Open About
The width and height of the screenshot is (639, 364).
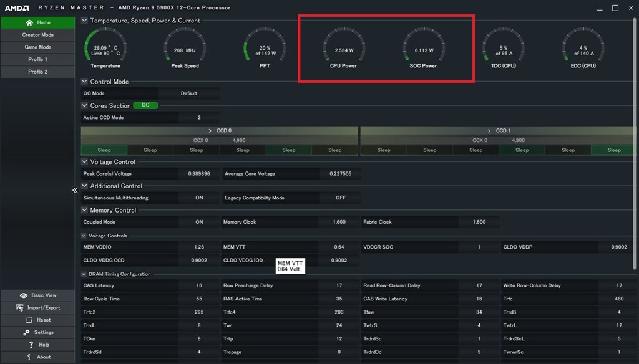click(38, 357)
